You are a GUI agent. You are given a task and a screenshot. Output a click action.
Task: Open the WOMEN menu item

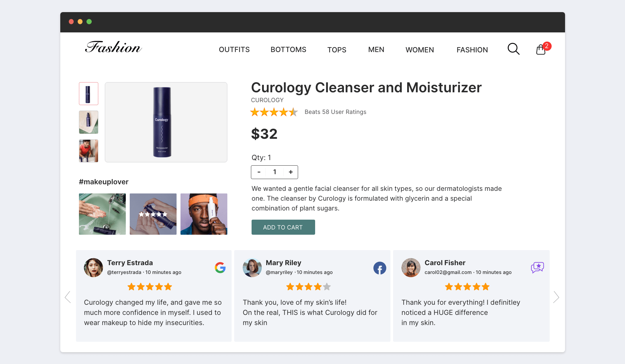pos(420,50)
